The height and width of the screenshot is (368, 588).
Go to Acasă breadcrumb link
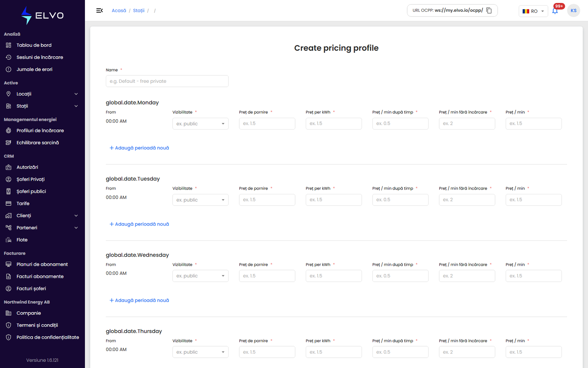119,11
